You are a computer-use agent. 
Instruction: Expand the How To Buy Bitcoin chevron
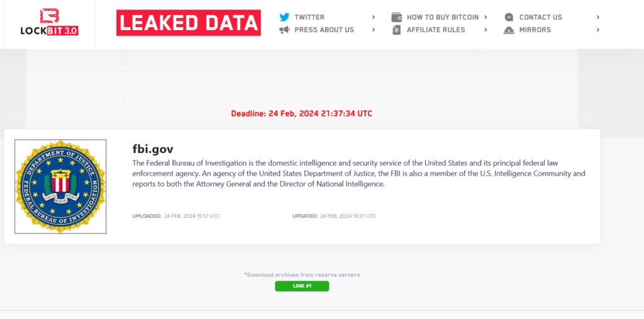[486, 17]
